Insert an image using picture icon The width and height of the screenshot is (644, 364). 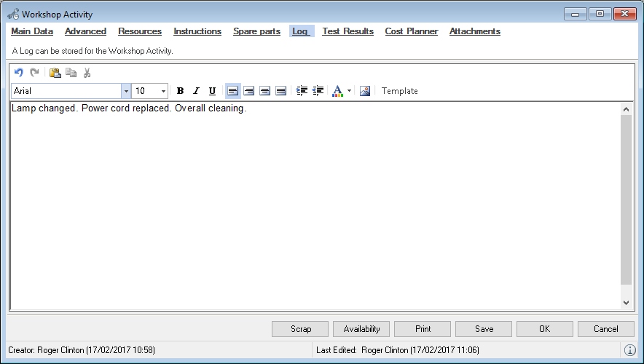click(x=365, y=91)
